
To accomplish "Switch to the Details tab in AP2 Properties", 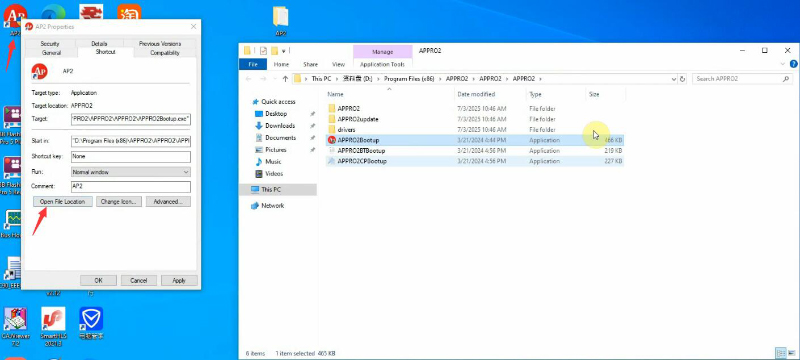I will coord(99,44).
